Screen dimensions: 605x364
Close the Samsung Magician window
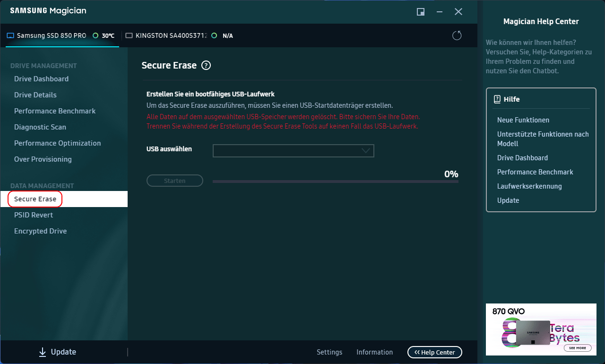[458, 12]
